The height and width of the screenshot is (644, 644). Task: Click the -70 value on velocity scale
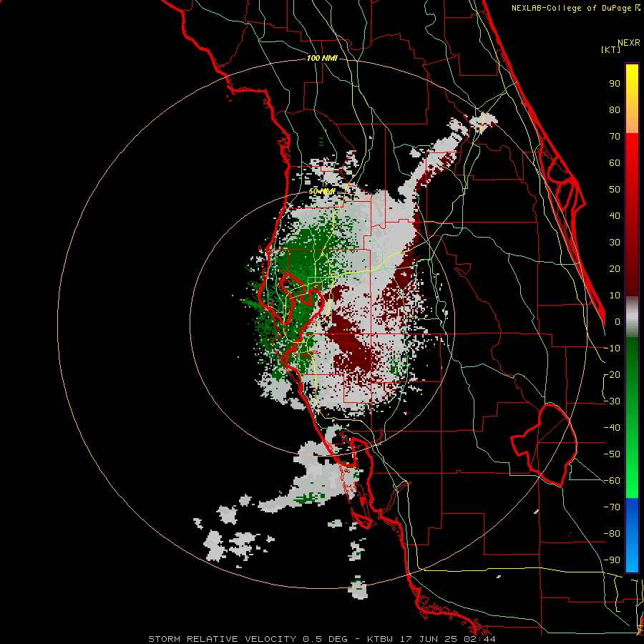(x=612, y=507)
